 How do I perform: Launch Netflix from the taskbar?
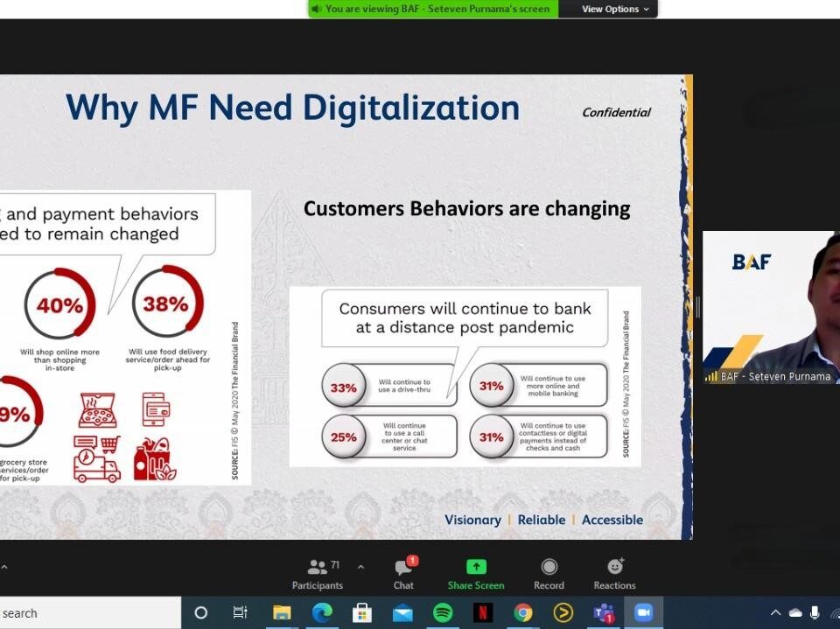pos(483,612)
